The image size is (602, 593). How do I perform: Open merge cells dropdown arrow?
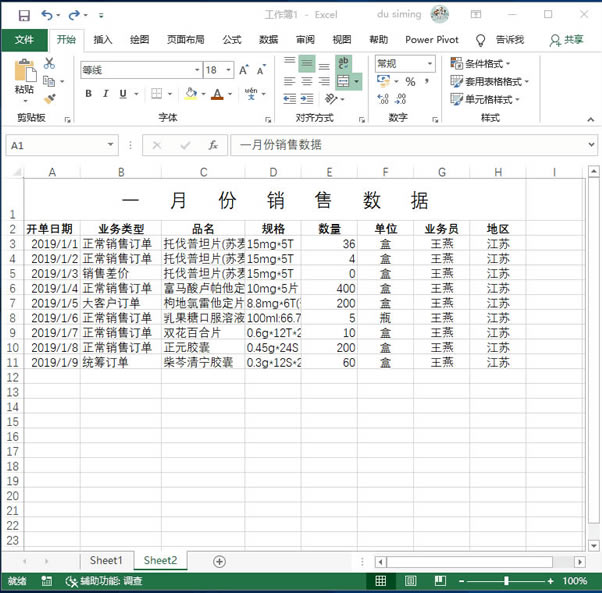357,81
